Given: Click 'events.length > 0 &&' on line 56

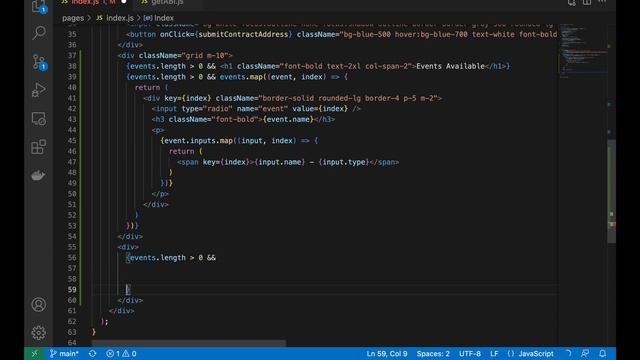Looking at the screenshot, I should point(173,258).
